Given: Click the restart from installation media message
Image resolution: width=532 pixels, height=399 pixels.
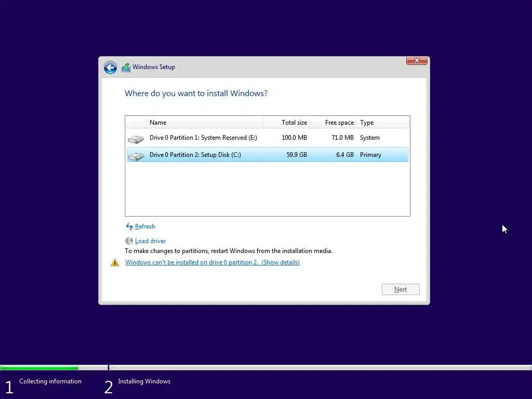Looking at the screenshot, I should click(229, 251).
